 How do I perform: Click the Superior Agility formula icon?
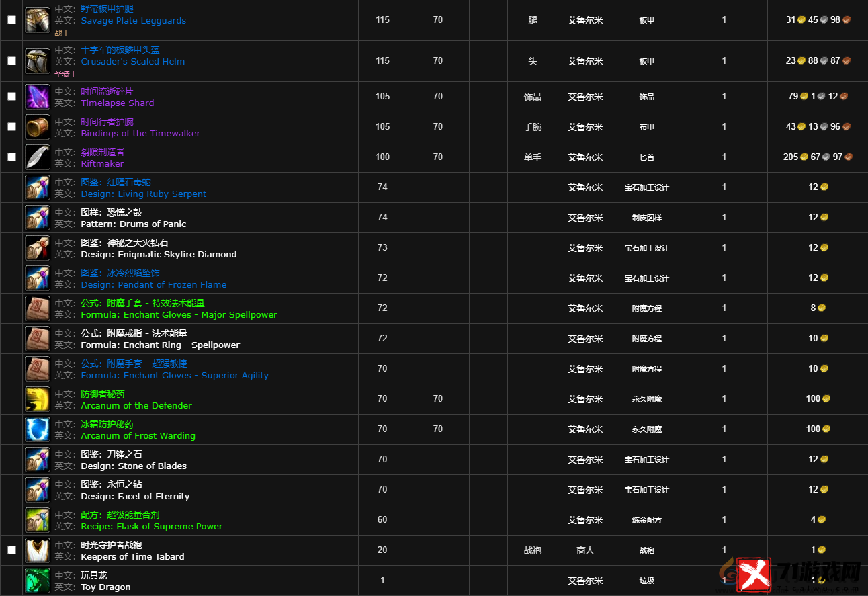38,369
